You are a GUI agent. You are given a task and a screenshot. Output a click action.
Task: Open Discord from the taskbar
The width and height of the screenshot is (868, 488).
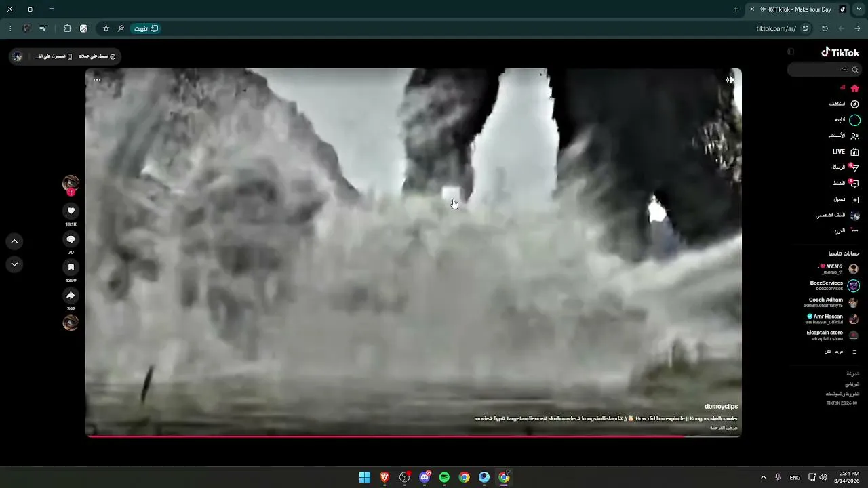[425, 477]
